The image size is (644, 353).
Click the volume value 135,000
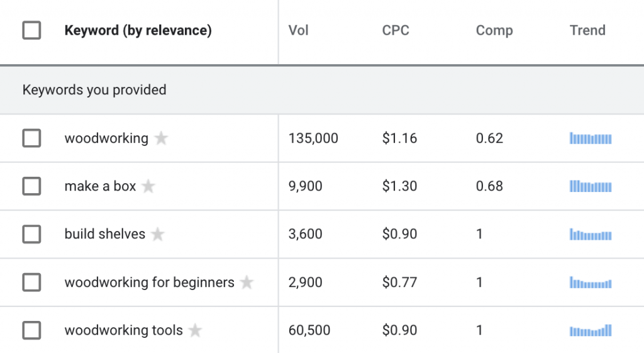point(313,138)
